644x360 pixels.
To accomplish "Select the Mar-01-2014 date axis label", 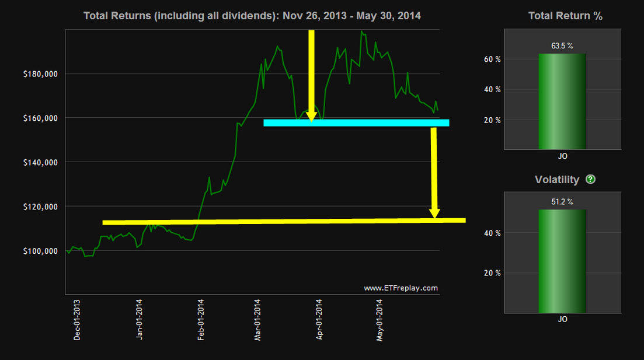I will click(x=259, y=320).
